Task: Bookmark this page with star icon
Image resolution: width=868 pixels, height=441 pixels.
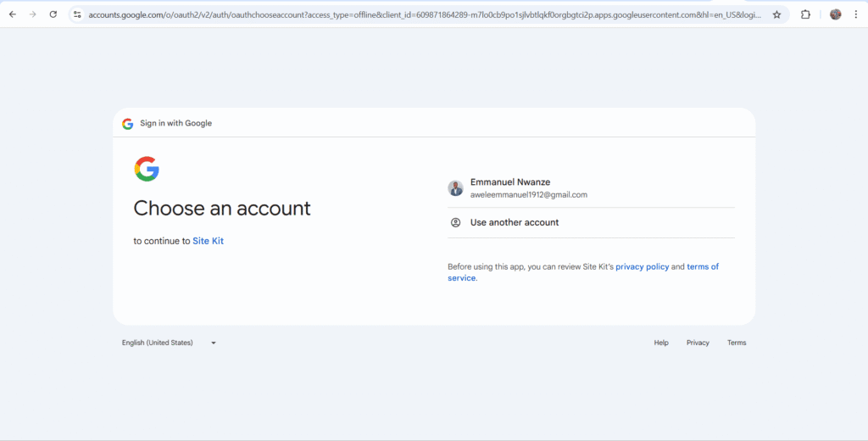Action: click(776, 14)
